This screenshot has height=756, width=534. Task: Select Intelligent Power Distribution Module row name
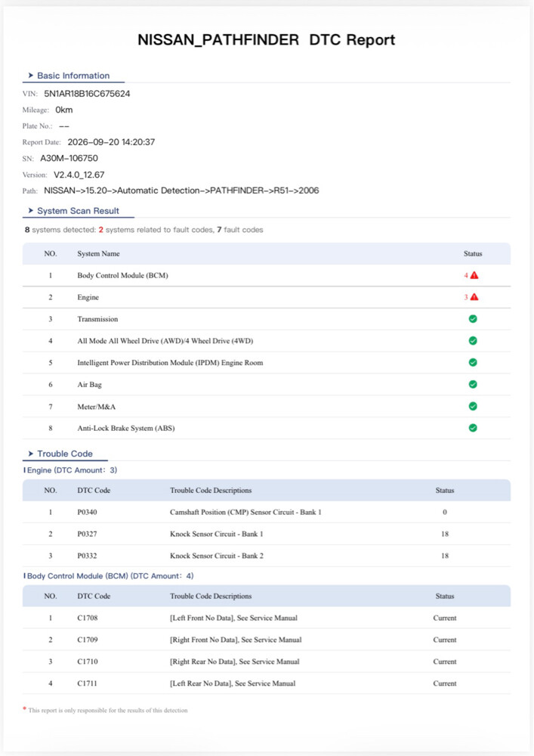[x=171, y=363]
